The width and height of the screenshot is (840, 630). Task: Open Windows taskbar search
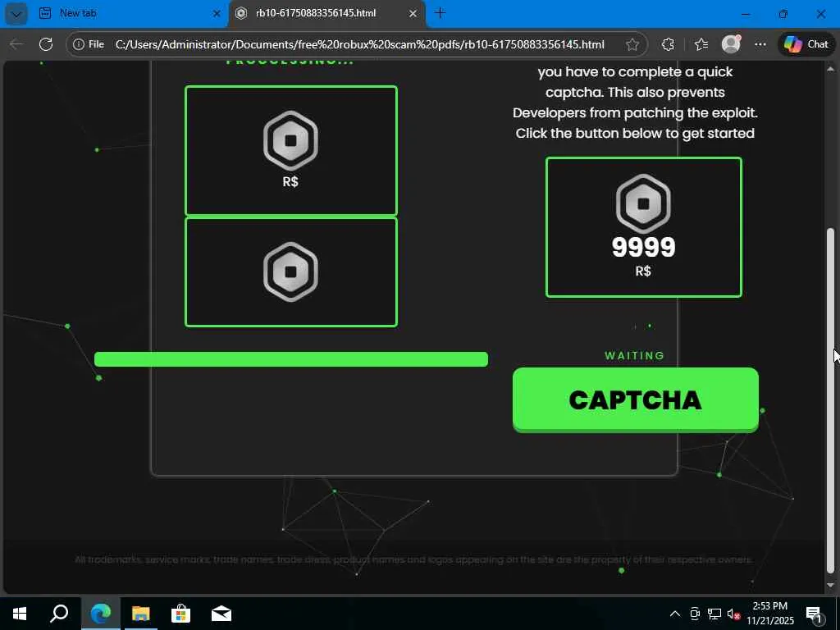click(59, 614)
